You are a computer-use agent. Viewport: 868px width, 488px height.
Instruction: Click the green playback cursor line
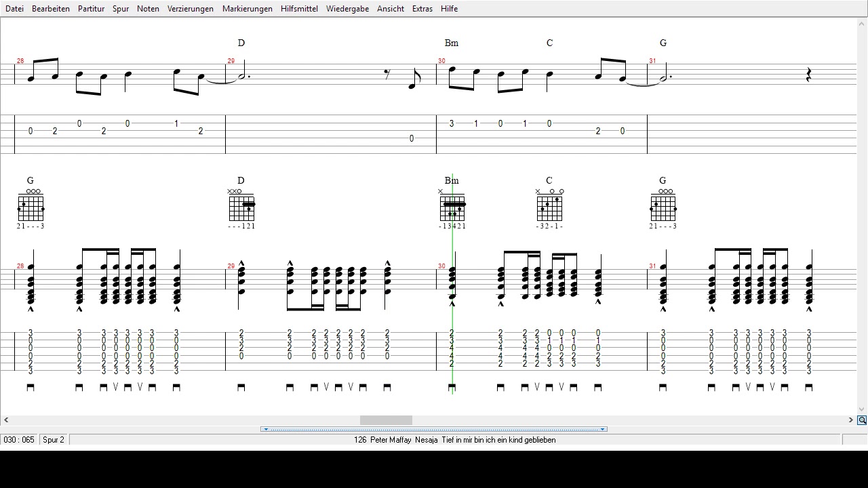452,285
